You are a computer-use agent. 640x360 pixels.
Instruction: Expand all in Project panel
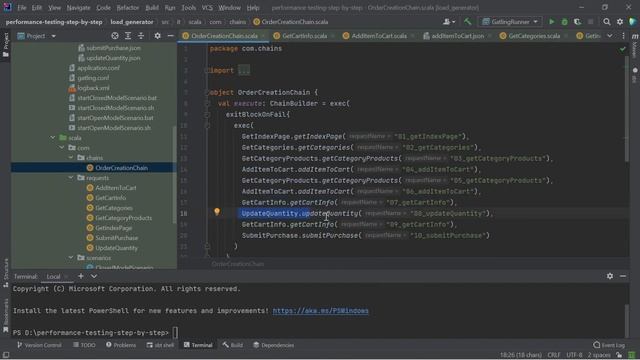128,36
